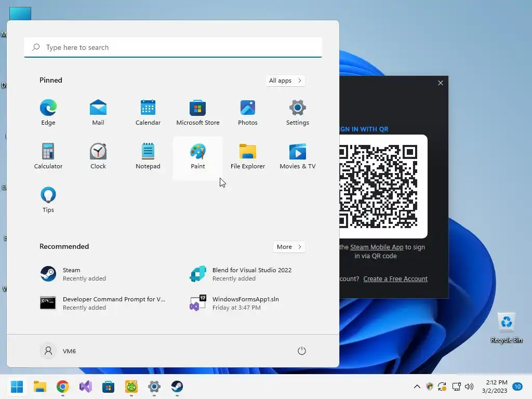Open the notification center badge showing 10
Screen dimensions: 532x399
click(517, 387)
